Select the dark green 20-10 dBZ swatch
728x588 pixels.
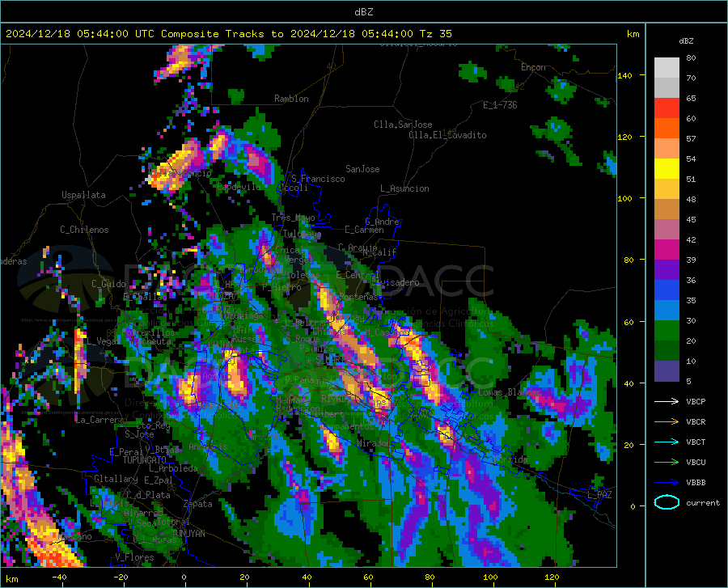coord(667,351)
